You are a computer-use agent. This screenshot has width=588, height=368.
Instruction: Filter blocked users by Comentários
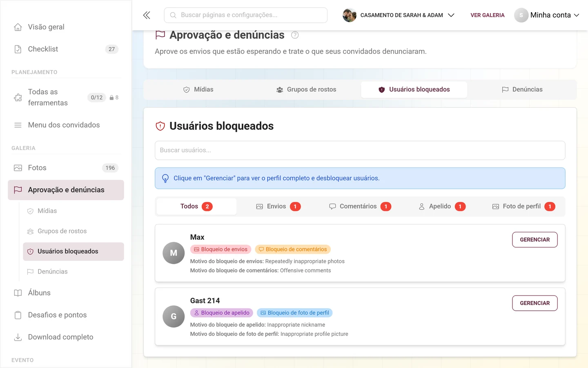click(360, 206)
